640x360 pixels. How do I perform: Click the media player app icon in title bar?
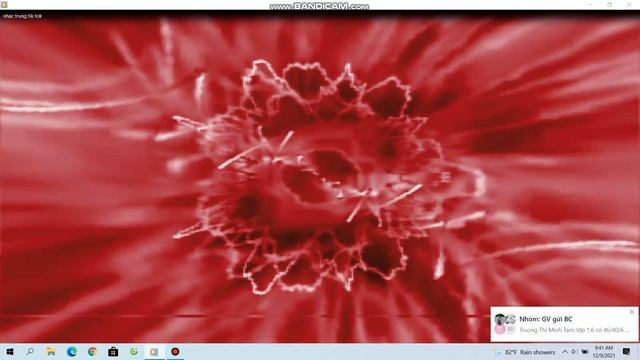4,4
